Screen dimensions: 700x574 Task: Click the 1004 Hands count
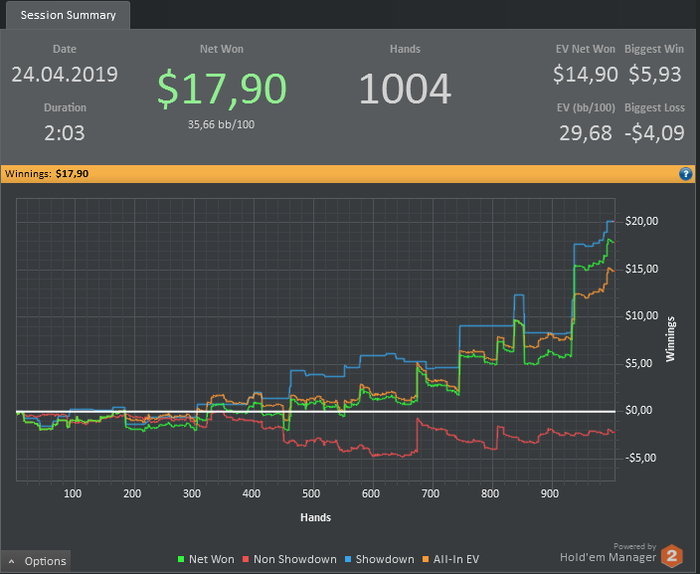405,89
